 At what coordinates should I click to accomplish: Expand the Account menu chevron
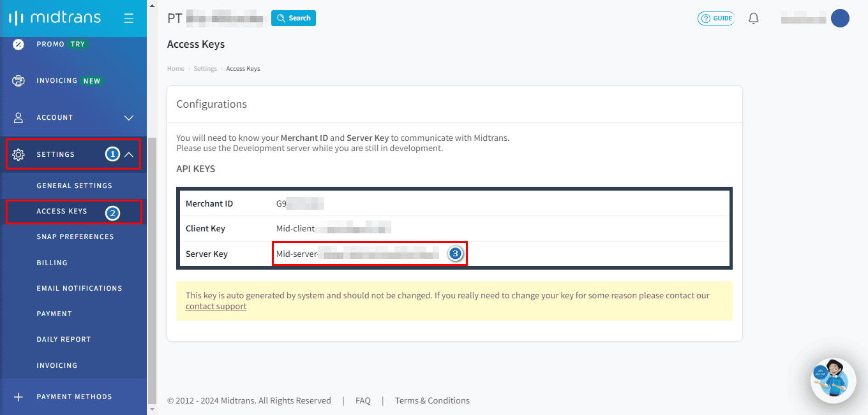(129, 118)
